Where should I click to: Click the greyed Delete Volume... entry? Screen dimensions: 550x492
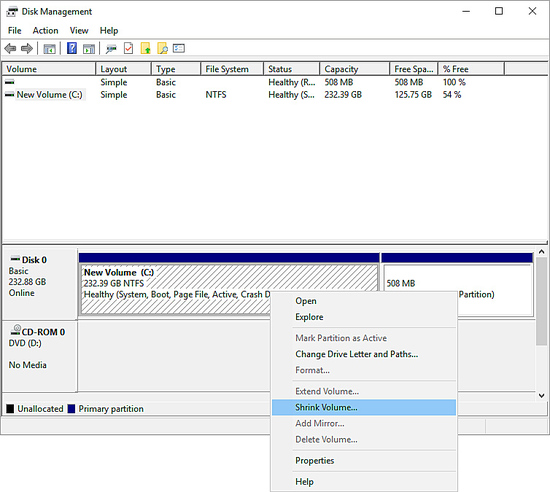tap(364, 440)
